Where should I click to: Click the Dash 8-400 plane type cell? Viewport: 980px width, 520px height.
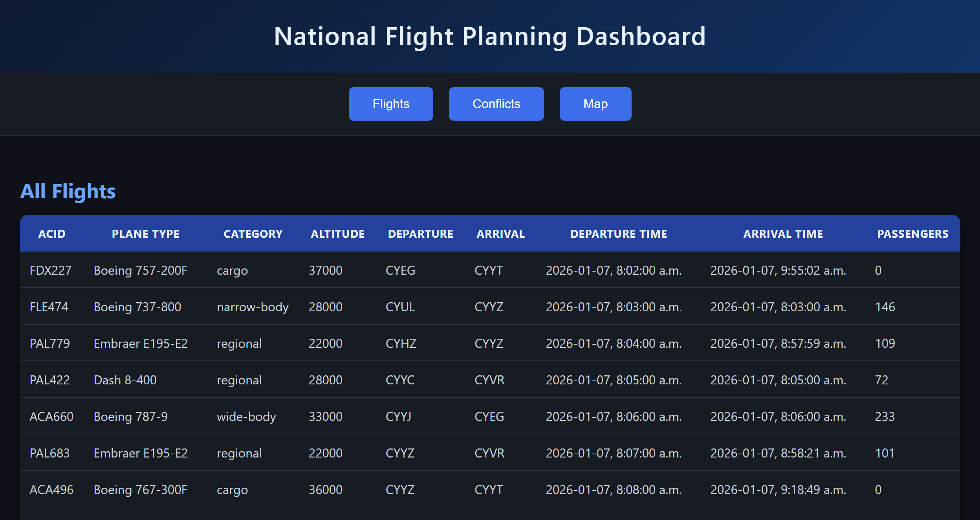point(125,380)
